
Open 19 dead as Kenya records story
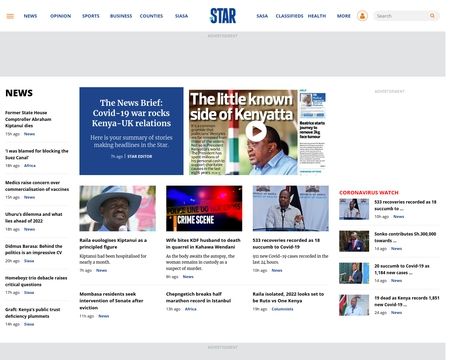[x=407, y=301]
